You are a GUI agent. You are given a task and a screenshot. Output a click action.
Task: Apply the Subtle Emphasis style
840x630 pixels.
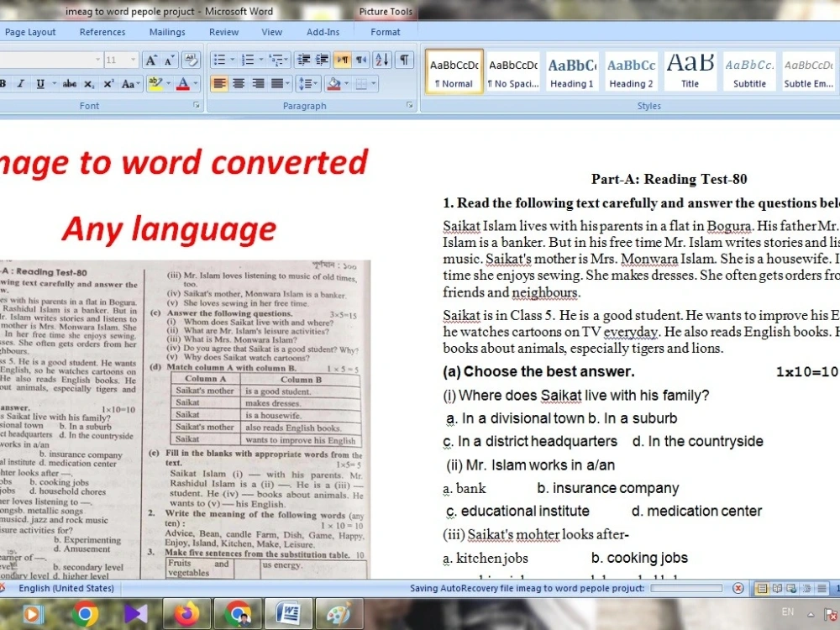point(809,71)
